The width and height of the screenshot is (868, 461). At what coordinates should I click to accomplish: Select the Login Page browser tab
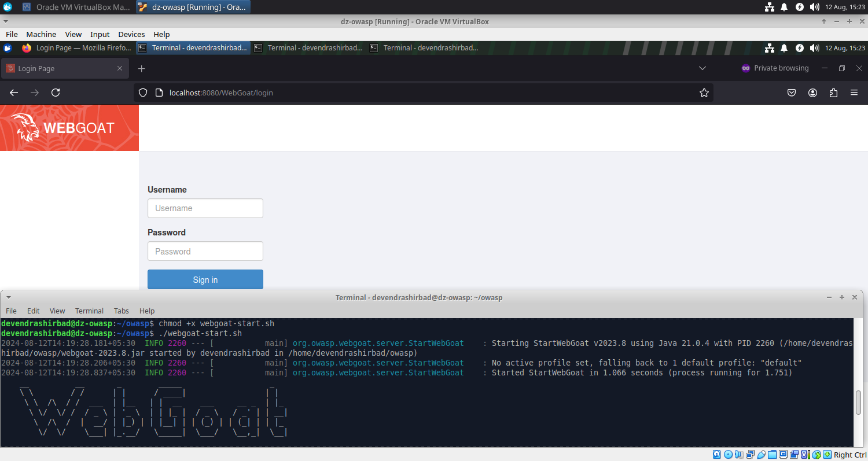[x=64, y=69]
